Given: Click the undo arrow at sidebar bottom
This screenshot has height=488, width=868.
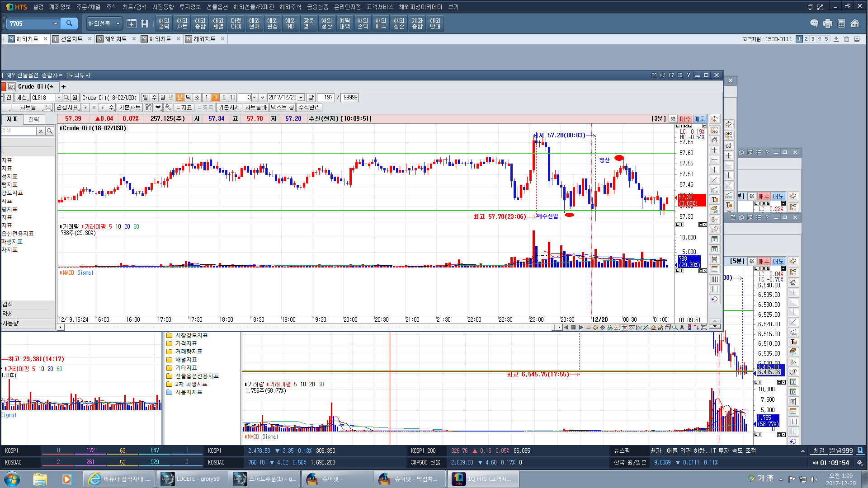Looking at the screenshot, I should pyautogui.click(x=714, y=299).
